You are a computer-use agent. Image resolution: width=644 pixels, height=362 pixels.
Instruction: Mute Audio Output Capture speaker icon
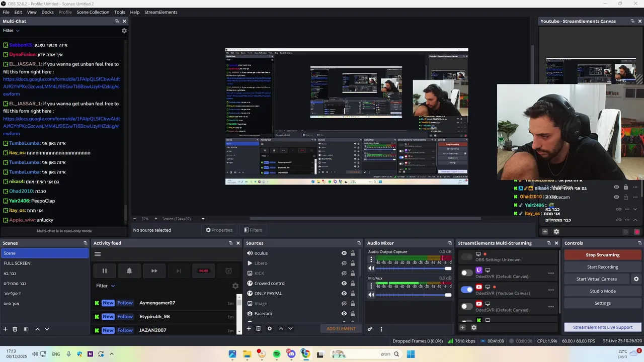tap(371, 268)
